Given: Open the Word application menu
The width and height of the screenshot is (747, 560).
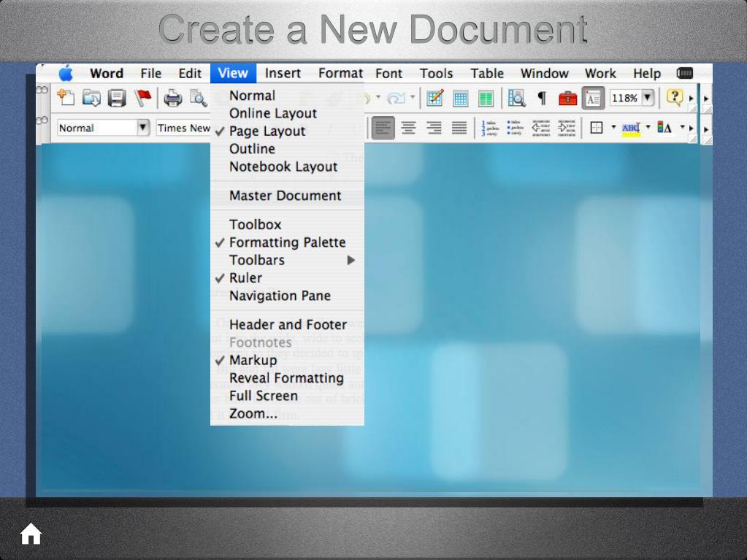Looking at the screenshot, I should click(x=107, y=73).
